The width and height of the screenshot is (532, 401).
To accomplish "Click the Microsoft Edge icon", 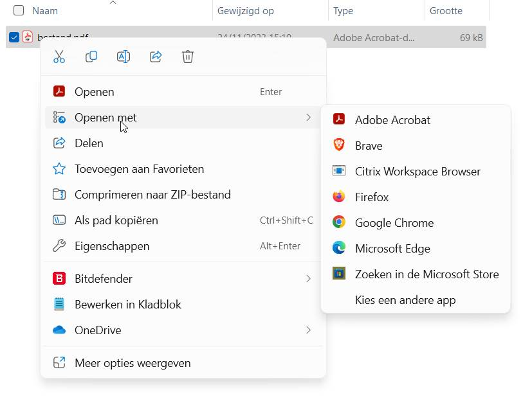I will 339,248.
